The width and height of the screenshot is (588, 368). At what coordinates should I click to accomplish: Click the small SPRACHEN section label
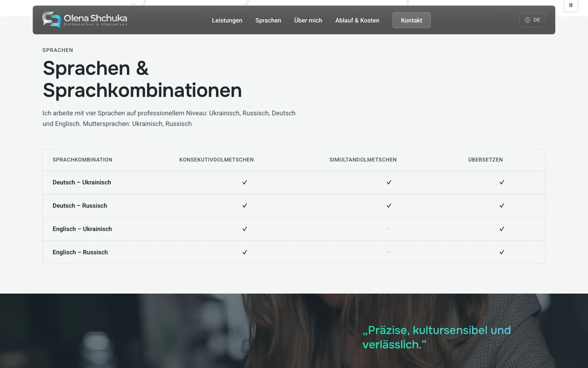pos(58,50)
